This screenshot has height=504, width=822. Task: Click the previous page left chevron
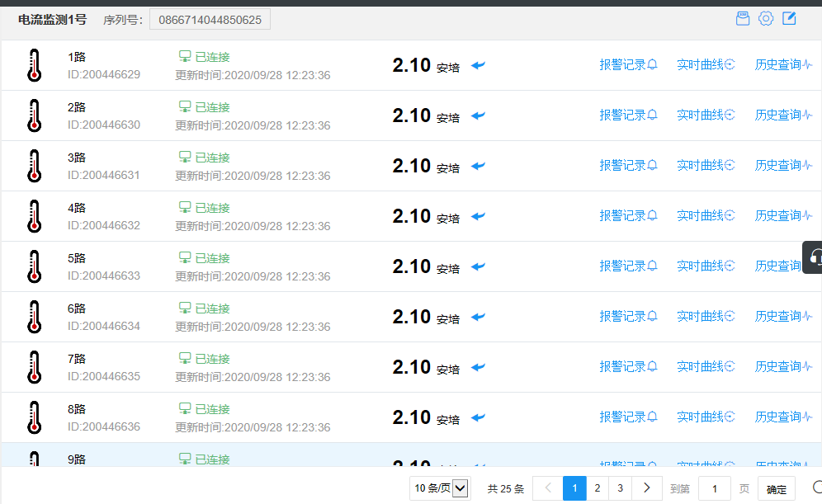(x=548, y=488)
